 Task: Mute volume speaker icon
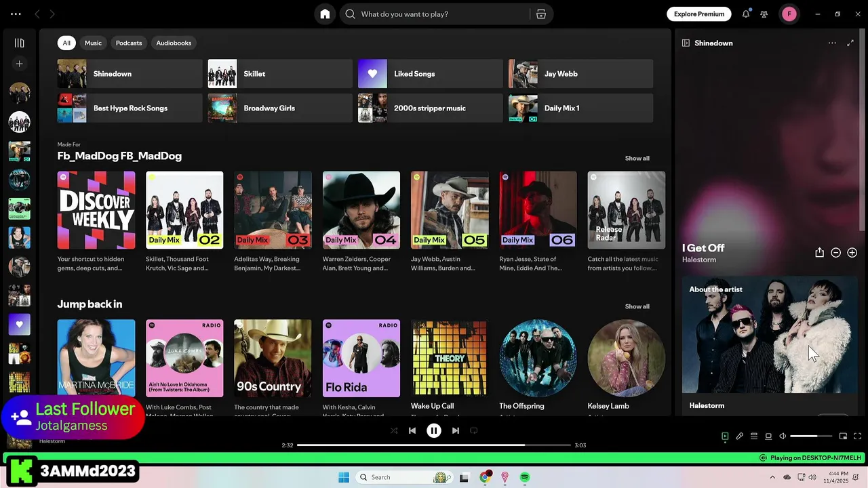783,436
